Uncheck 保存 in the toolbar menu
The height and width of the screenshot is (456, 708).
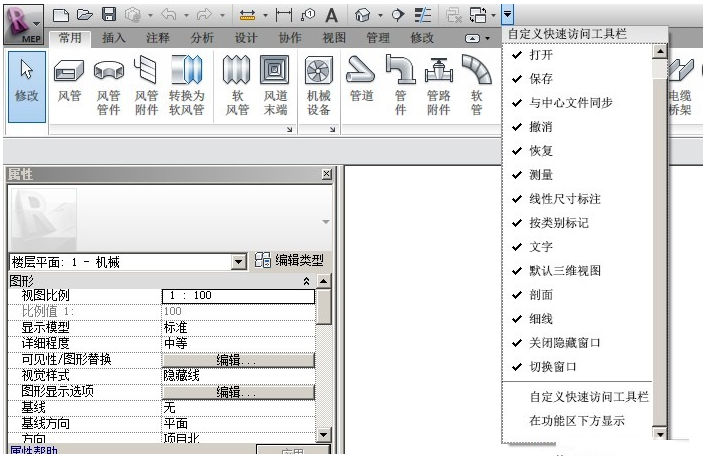[x=578, y=79]
